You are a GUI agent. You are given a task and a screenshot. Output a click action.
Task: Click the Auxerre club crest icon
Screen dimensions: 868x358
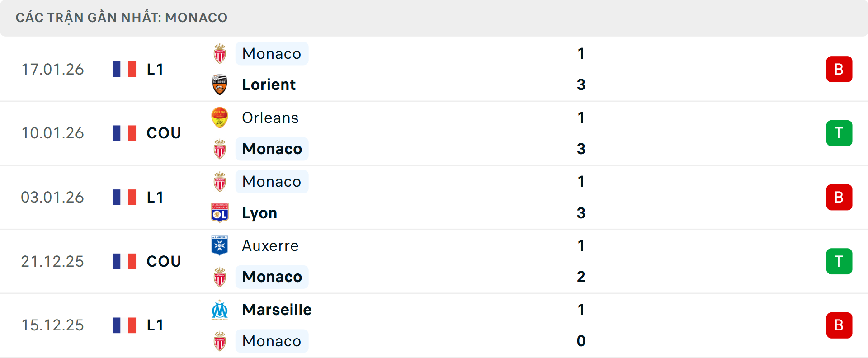220,245
